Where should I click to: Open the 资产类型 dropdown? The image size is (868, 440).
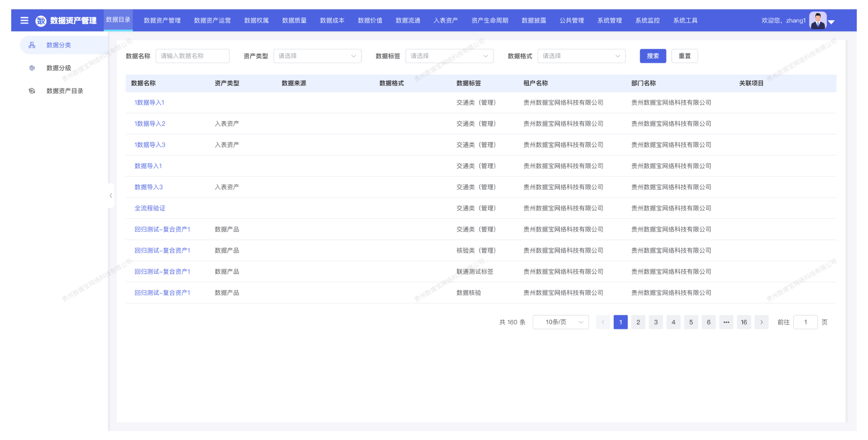coord(317,56)
